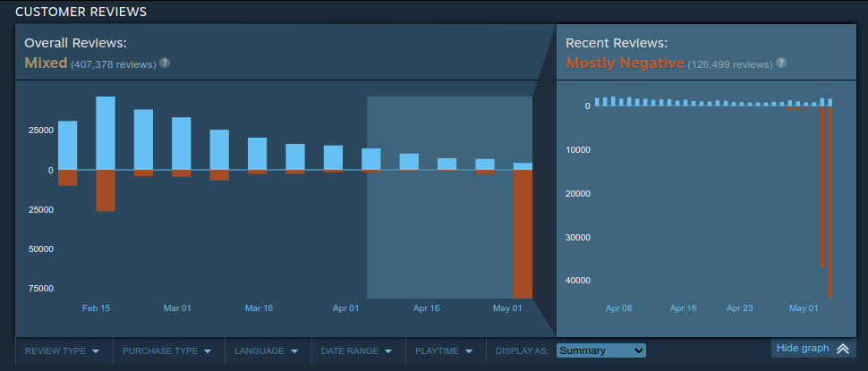Image resolution: width=868 pixels, height=371 pixels.
Task: Click the longest red bar in Recent Reviews
Action: coord(830,202)
